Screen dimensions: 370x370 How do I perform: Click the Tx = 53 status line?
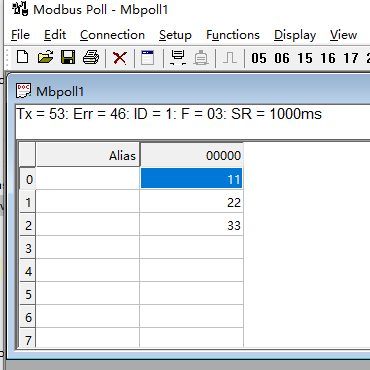point(169,114)
